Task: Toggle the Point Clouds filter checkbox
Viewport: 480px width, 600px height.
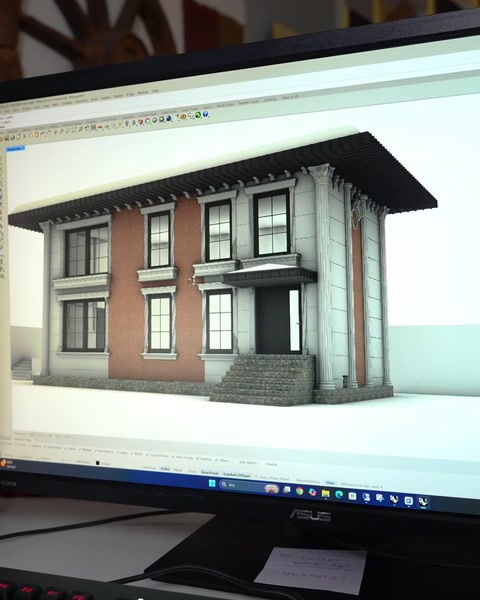Action: pyautogui.click(x=183, y=457)
